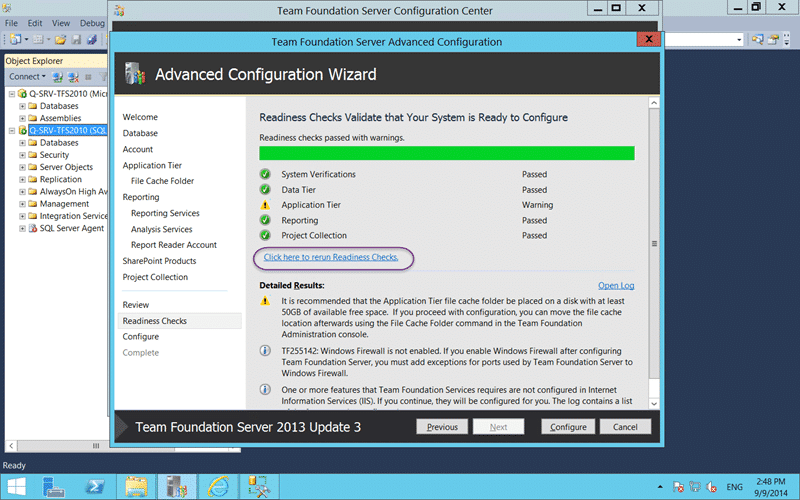Click the green check icon for Project Collection
Screen dimensions: 800x500
coord(265,235)
